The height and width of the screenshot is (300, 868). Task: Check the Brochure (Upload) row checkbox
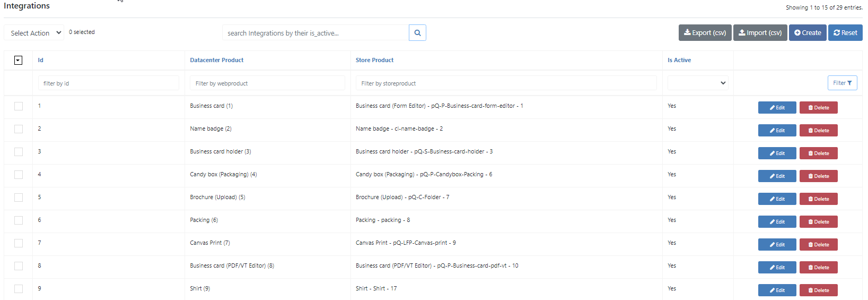(x=19, y=198)
